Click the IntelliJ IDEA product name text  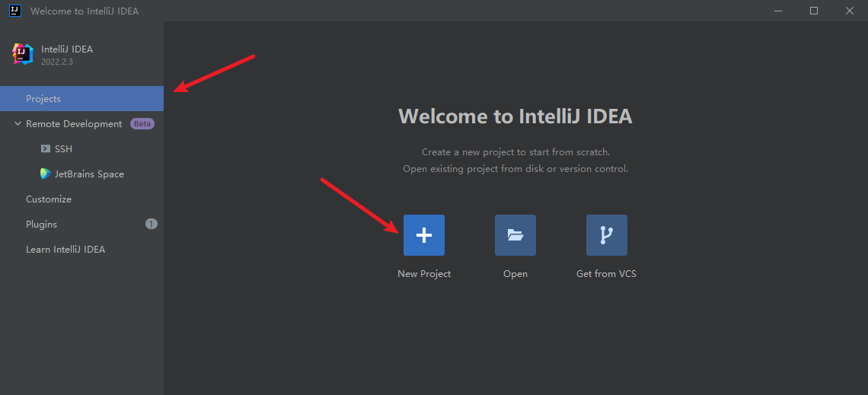67,49
